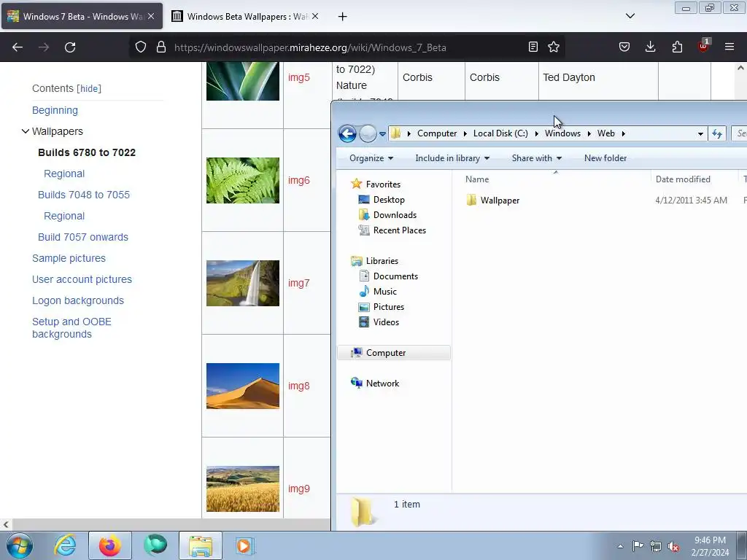Click the Explorer Back arrow button

click(x=347, y=133)
